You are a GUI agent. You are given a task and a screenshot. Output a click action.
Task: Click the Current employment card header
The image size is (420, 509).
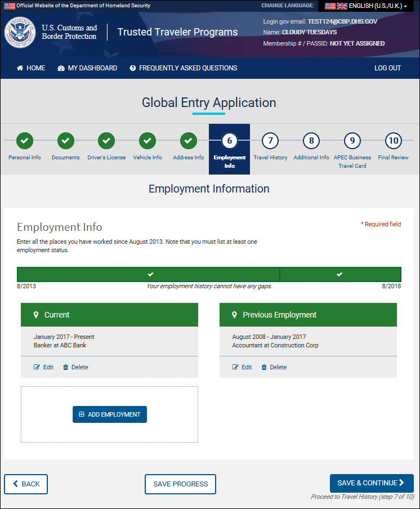pos(109,315)
